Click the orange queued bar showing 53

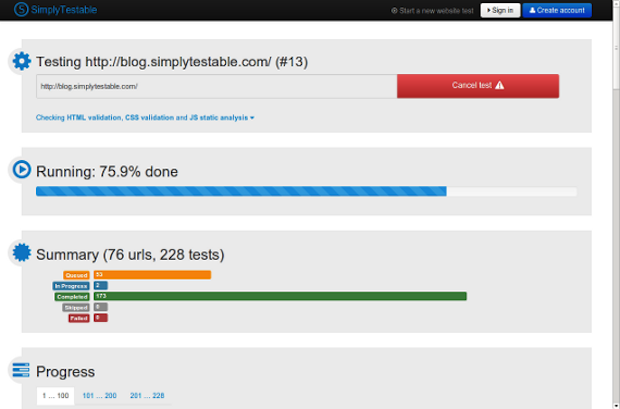(152, 275)
